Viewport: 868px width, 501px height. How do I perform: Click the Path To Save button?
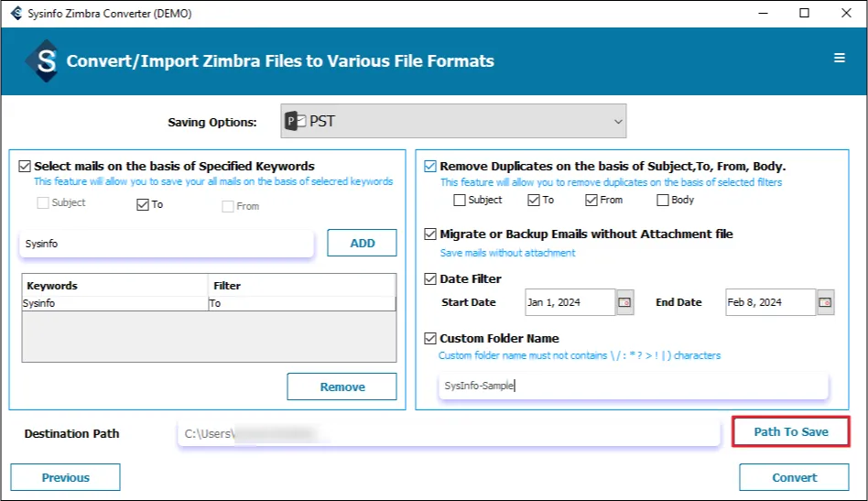click(790, 431)
